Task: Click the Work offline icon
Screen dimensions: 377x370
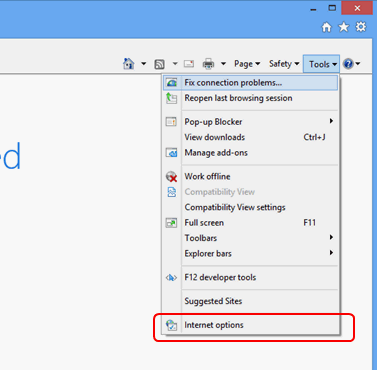Action: [171, 177]
